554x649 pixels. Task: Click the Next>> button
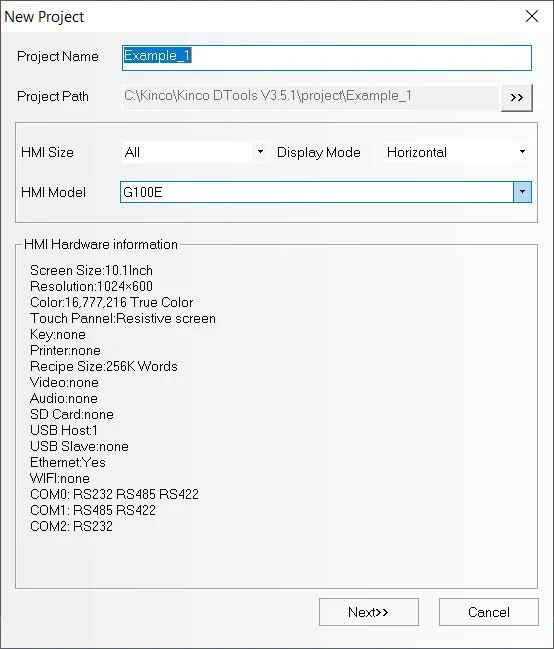click(x=369, y=612)
